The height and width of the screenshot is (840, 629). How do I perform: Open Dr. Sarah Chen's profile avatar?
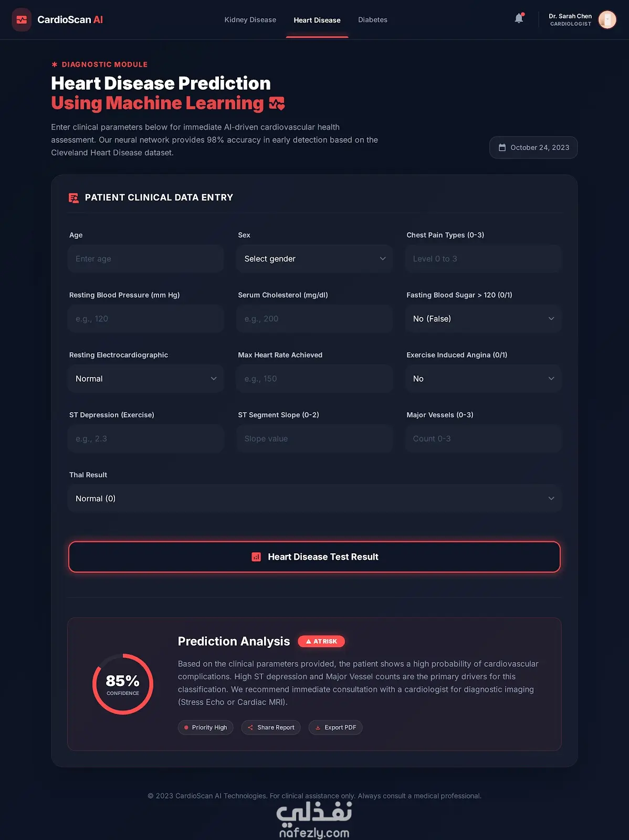(607, 20)
